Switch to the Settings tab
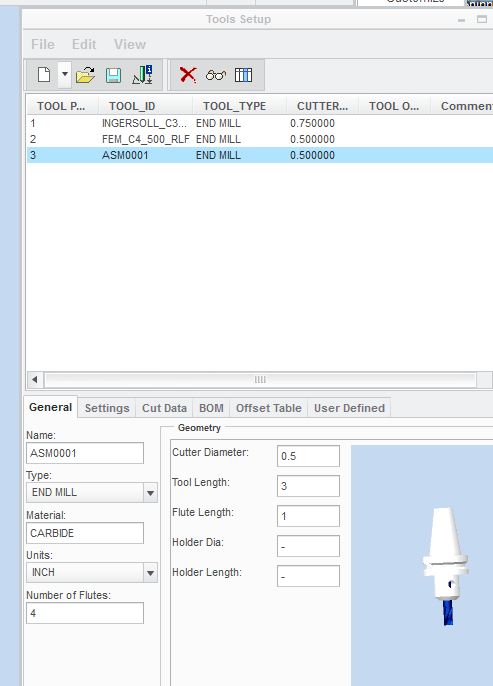Viewport: 493px width, 686px height. [107, 408]
